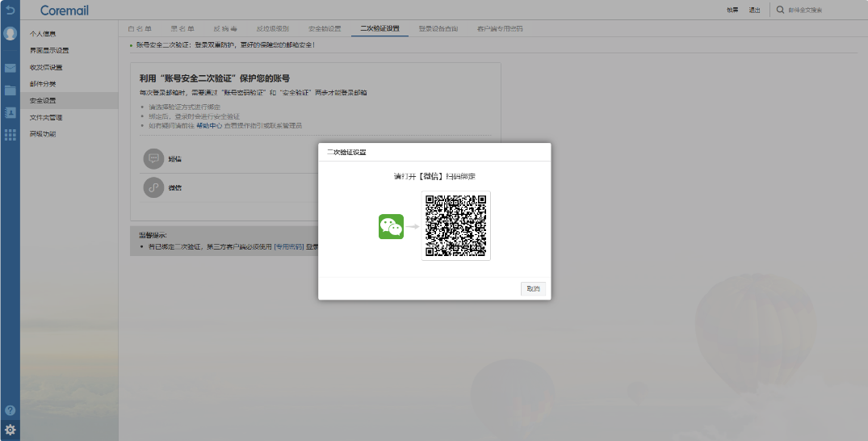This screenshot has height=441, width=868.
Task: Open the user avatar profile icon
Action: coord(10,34)
